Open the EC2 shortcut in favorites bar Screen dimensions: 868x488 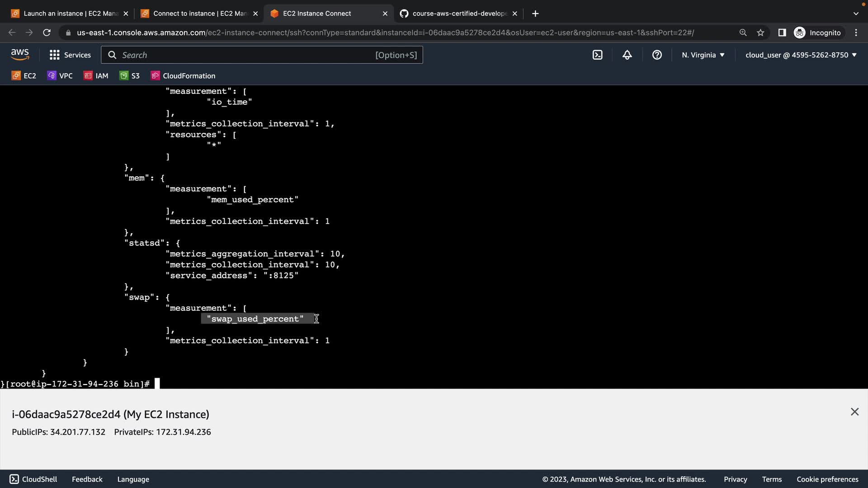pos(24,76)
